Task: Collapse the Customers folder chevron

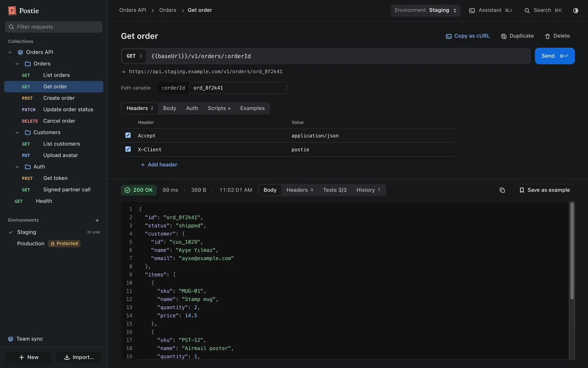Action: click(17, 132)
